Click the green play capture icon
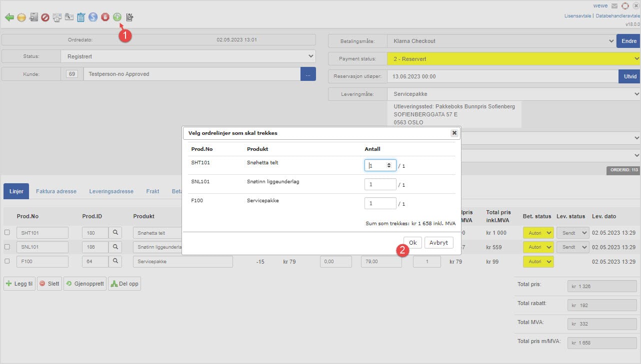The image size is (641, 364). click(117, 17)
